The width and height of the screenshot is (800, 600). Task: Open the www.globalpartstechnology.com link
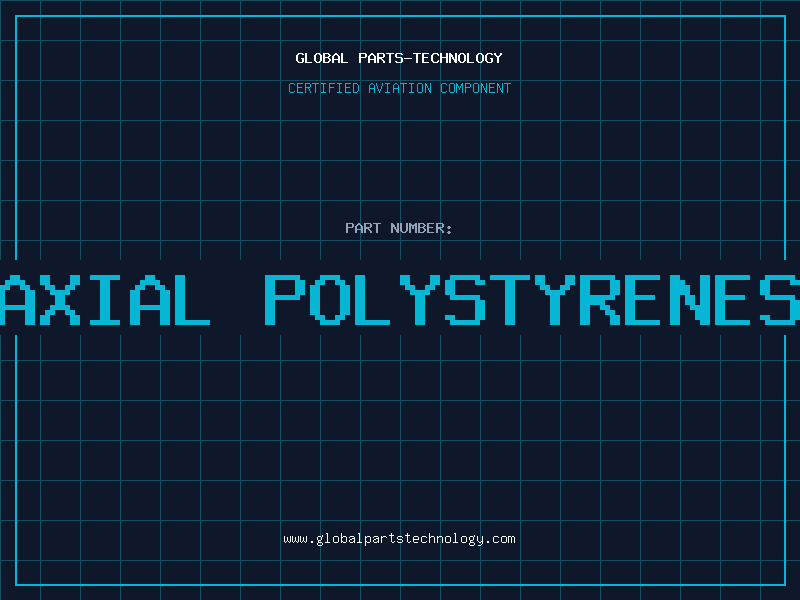click(x=399, y=539)
